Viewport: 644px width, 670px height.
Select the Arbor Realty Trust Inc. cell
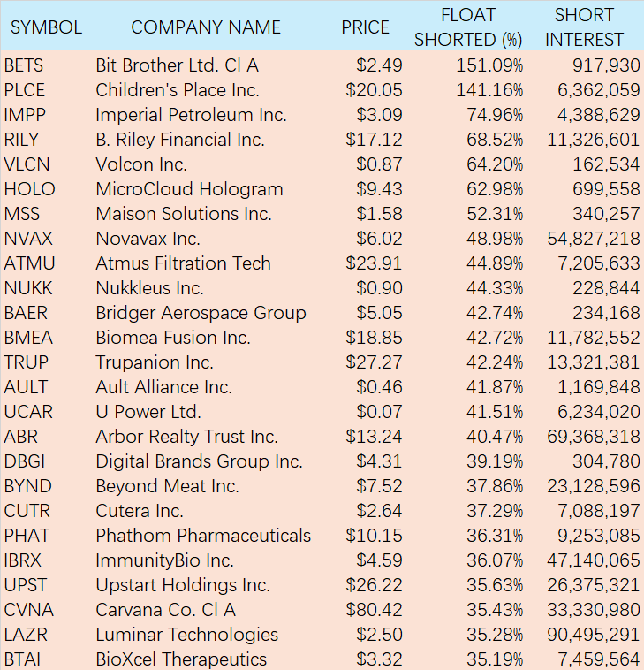[186, 437]
